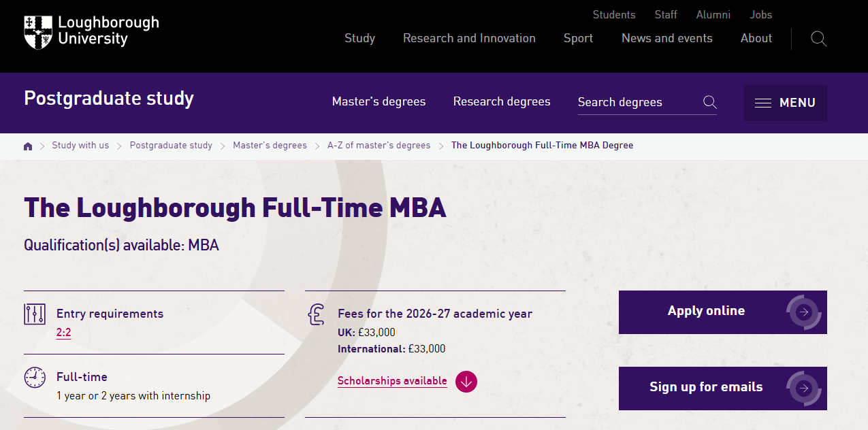Image resolution: width=868 pixels, height=430 pixels.
Task: Click the Loughborough University shield logo
Action: pyautogui.click(x=38, y=32)
